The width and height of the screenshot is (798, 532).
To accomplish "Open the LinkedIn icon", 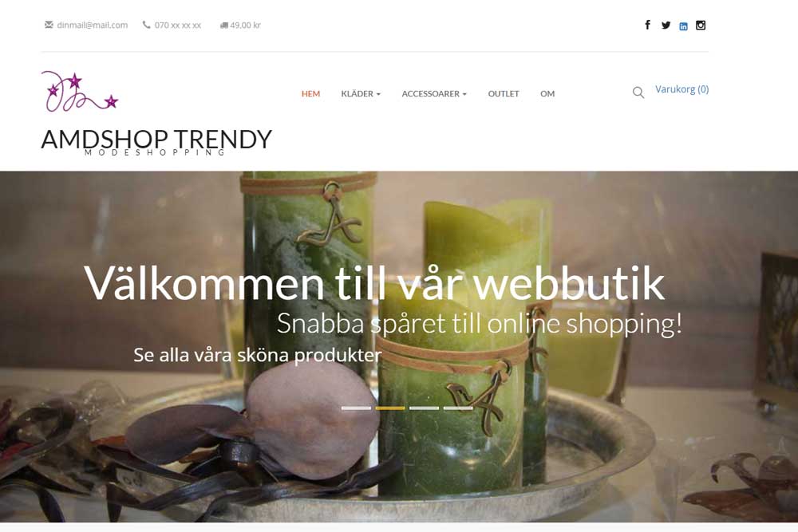I will coord(684,26).
